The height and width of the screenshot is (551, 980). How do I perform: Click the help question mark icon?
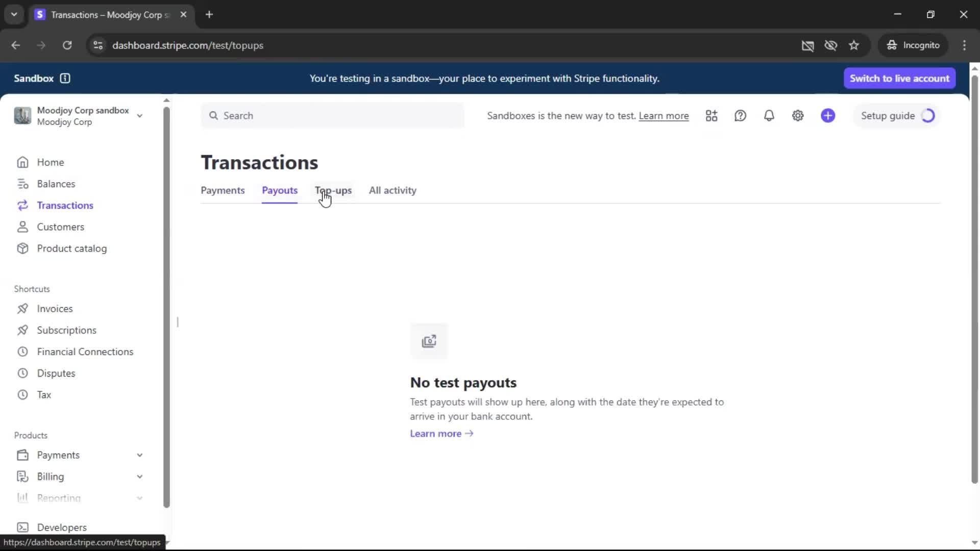(x=740, y=116)
